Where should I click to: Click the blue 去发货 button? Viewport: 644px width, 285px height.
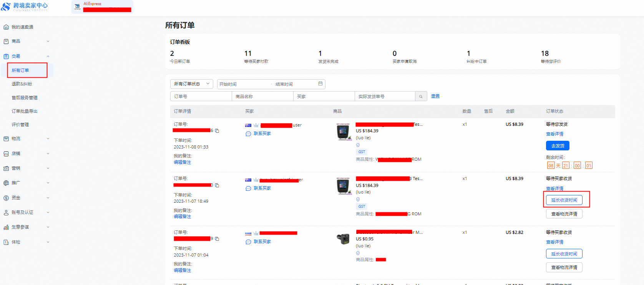point(557,146)
